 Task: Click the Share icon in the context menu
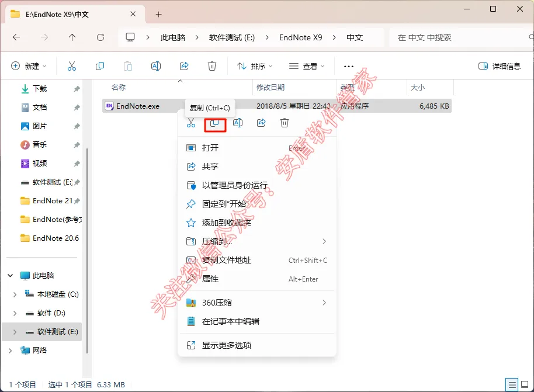pos(261,123)
